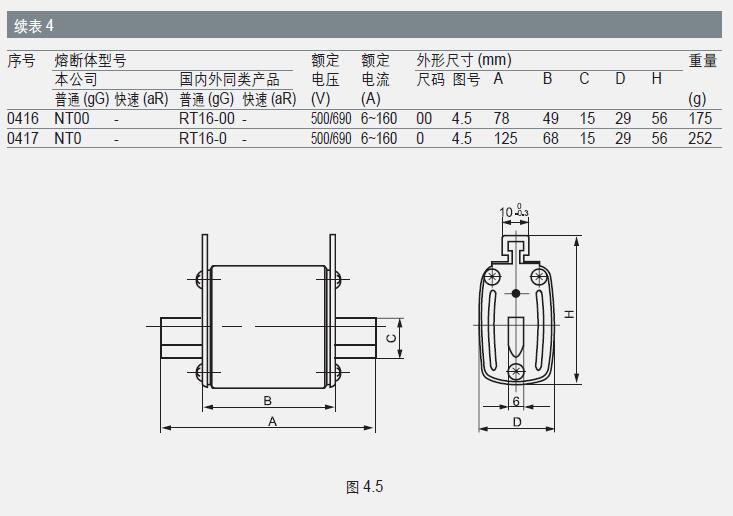Select the 序号 column header
The height and width of the screenshot is (516, 733).
tap(22, 61)
